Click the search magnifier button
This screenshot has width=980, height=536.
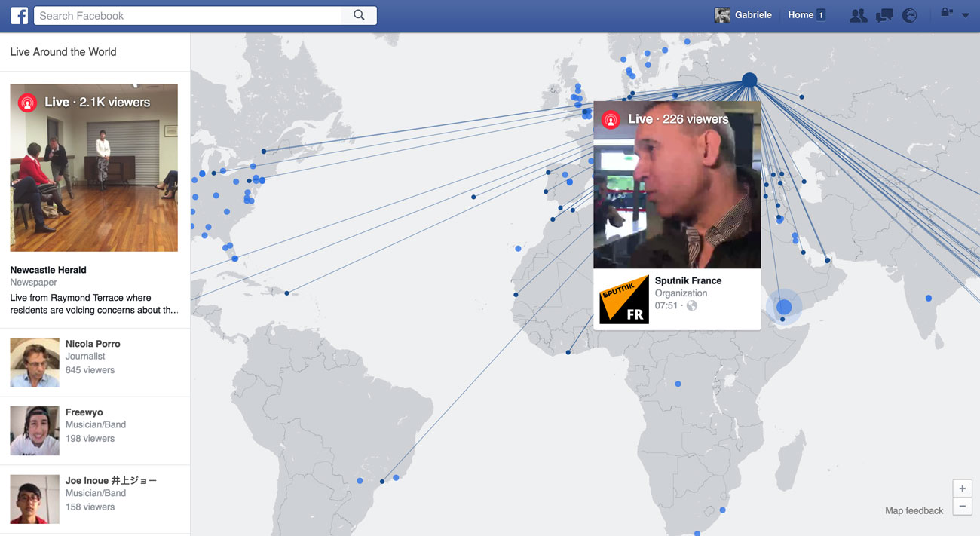pyautogui.click(x=359, y=15)
